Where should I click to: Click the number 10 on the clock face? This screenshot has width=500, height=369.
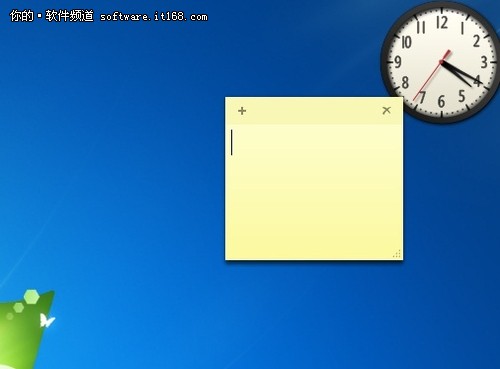(x=406, y=42)
